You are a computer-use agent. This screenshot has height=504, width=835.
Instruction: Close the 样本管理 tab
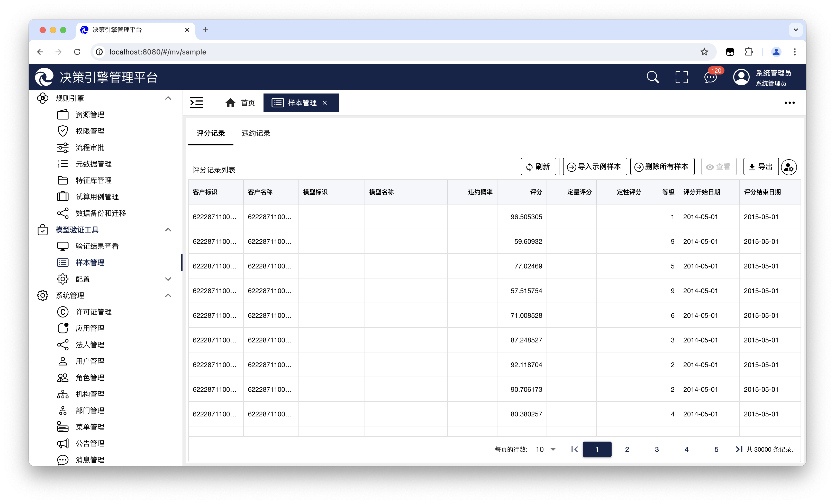pos(325,103)
